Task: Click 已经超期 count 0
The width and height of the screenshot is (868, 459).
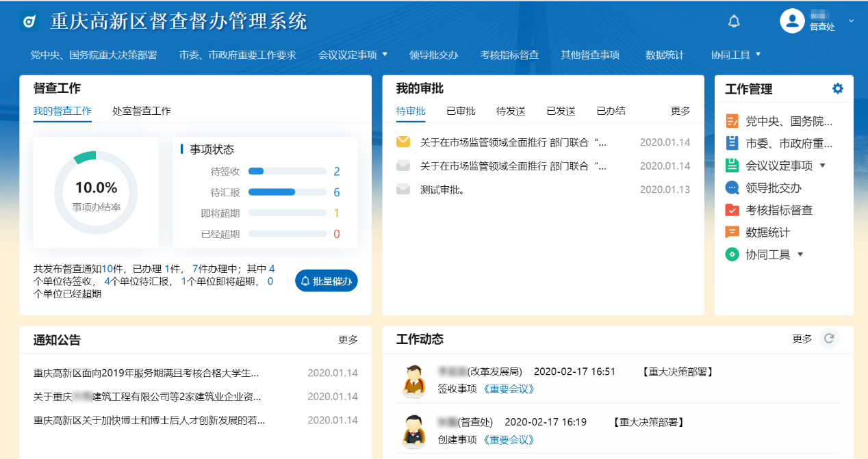Action: (337, 234)
